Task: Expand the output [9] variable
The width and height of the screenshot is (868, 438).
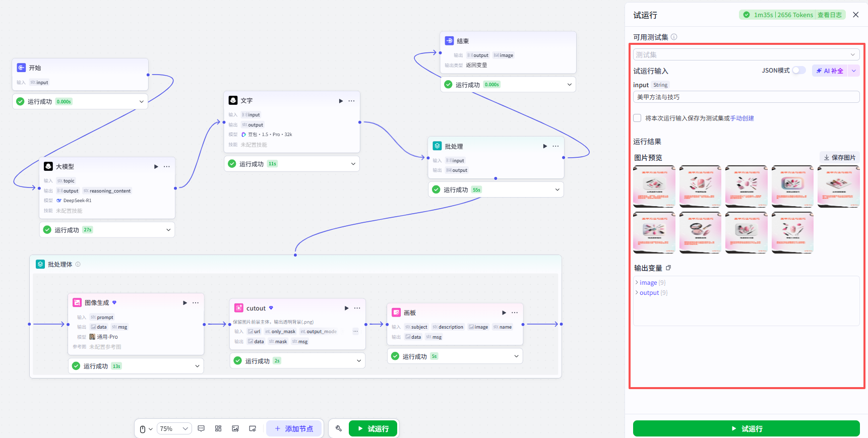Action: pos(652,293)
